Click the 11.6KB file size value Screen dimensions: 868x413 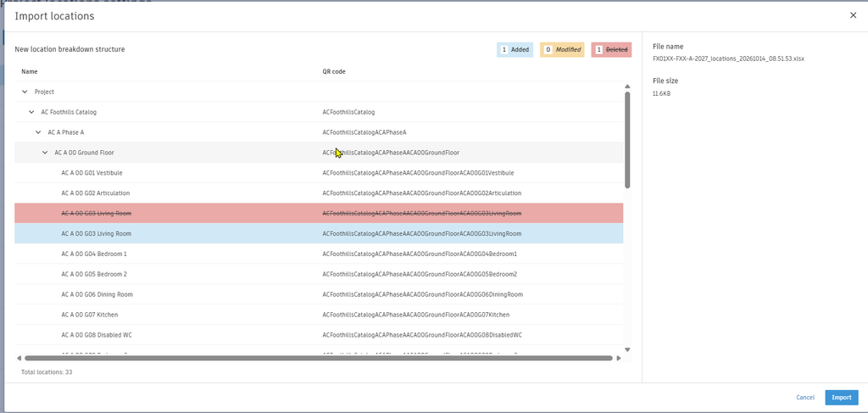coord(661,93)
